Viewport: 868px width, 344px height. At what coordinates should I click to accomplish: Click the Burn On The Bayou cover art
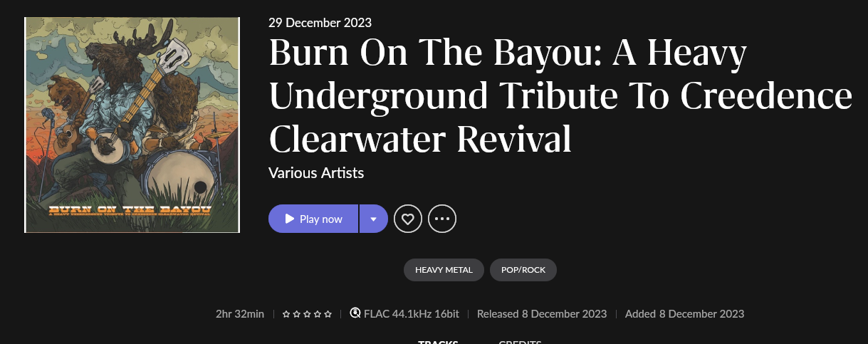tap(132, 125)
